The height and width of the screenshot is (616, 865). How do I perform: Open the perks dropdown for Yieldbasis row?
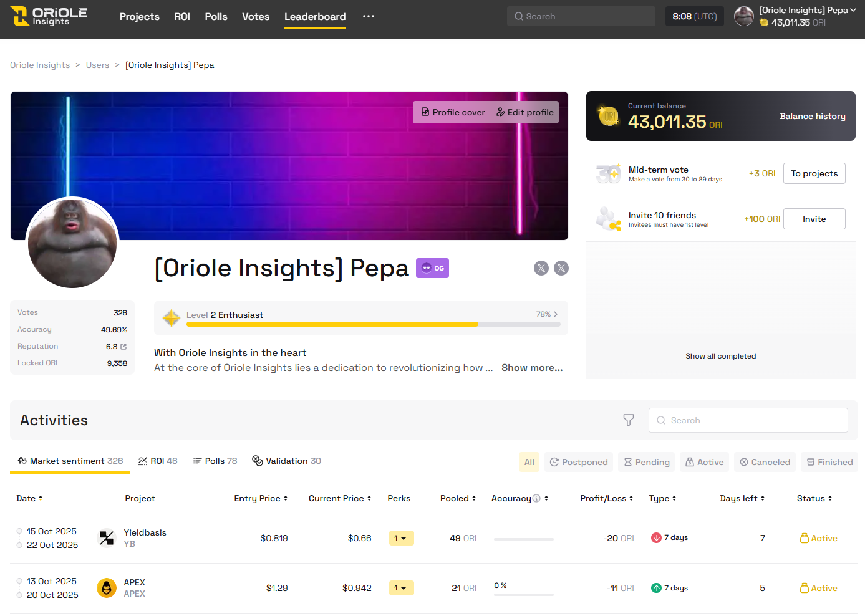(400, 538)
